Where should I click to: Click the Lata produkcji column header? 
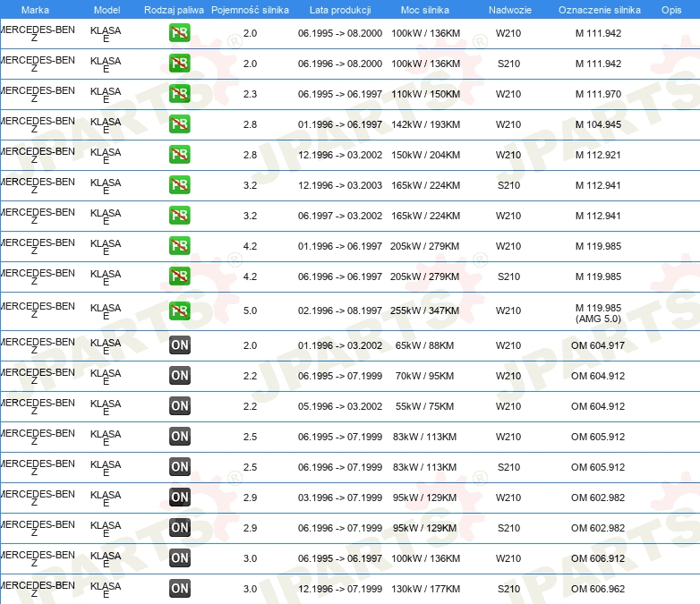tap(340, 10)
